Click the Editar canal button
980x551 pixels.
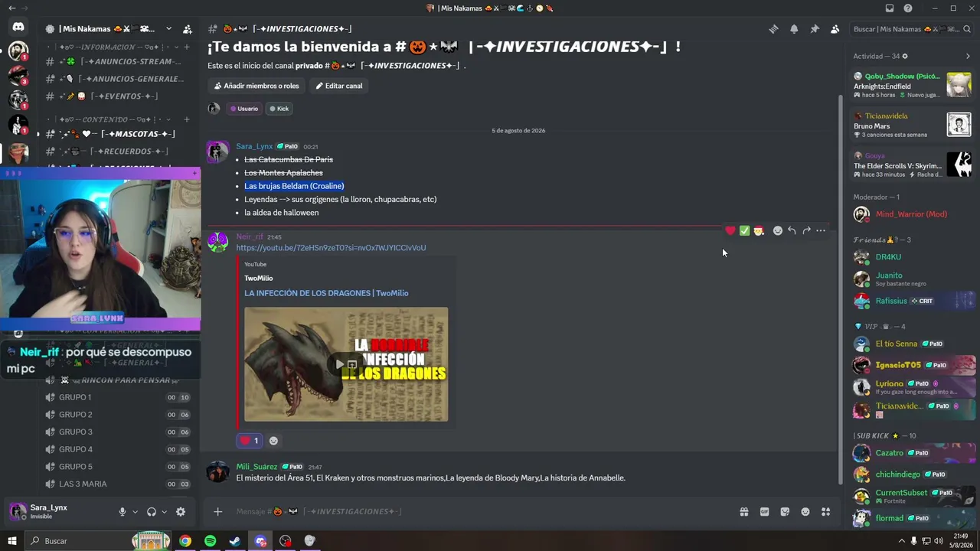pos(339,86)
